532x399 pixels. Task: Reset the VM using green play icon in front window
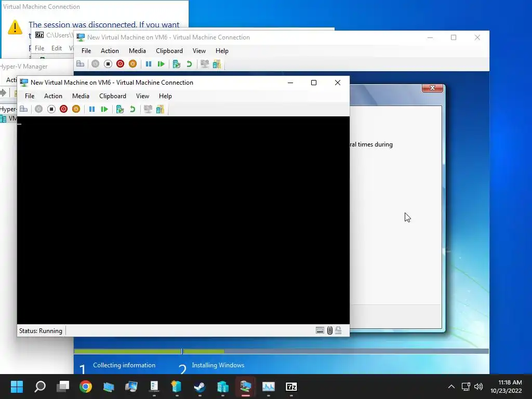point(104,109)
